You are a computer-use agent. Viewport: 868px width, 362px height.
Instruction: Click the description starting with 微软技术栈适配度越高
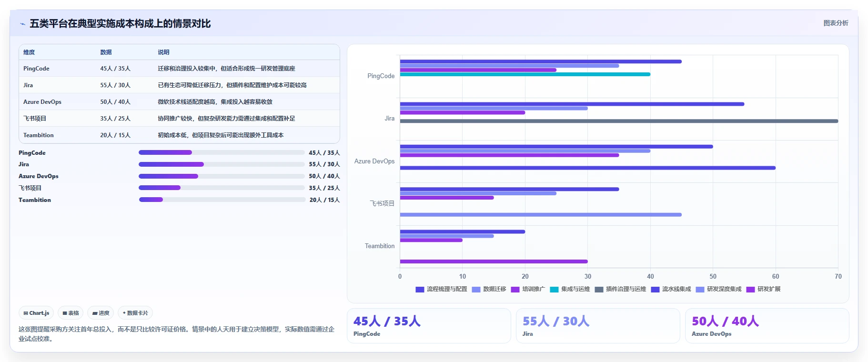tap(215, 102)
